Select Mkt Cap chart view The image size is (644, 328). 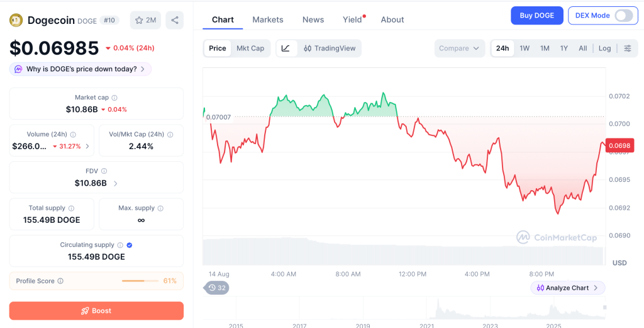pos(250,48)
